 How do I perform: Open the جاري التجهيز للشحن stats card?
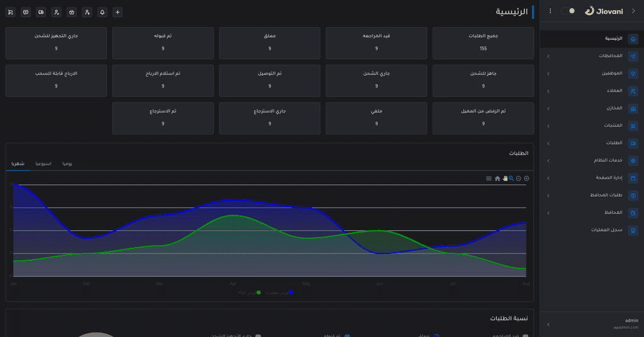[x=56, y=43]
